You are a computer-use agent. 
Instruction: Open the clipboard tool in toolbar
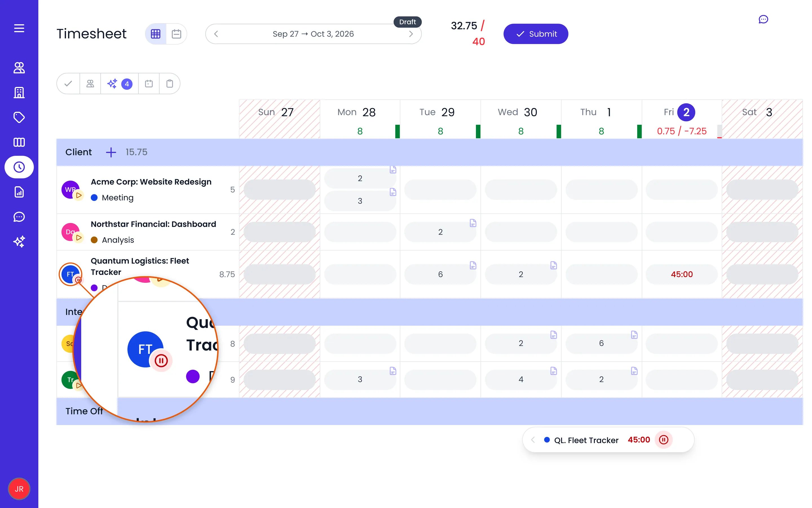click(170, 84)
